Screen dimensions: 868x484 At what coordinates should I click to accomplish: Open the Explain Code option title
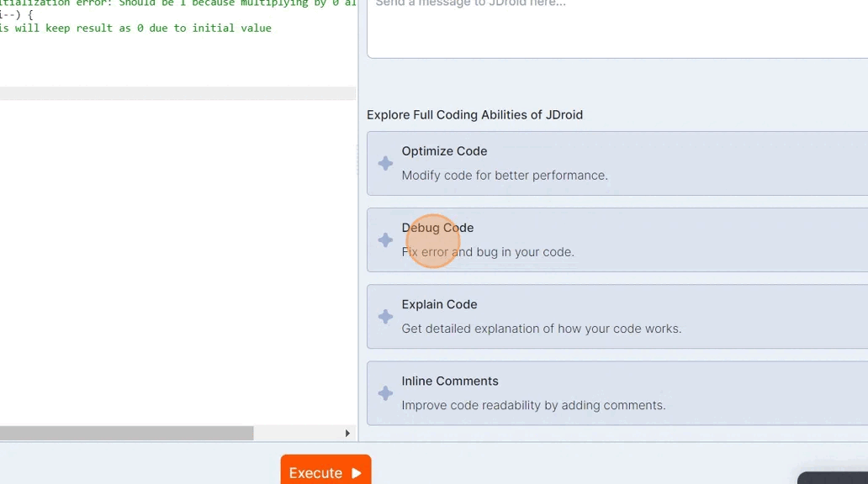click(439, 304)
